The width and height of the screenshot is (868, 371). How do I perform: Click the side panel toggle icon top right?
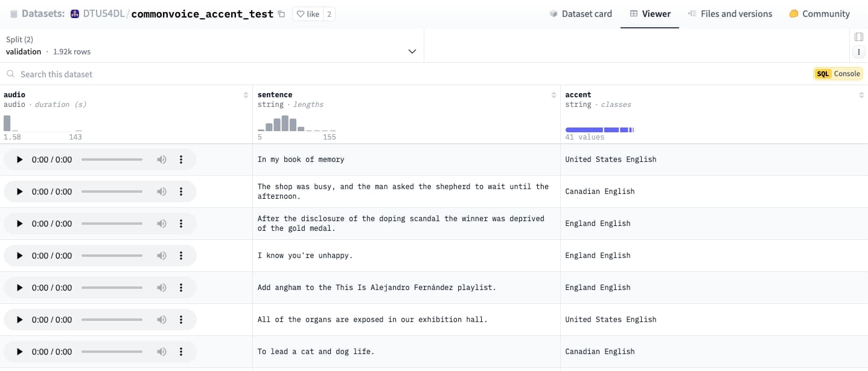pyautogui.click(x=858, y=36)
